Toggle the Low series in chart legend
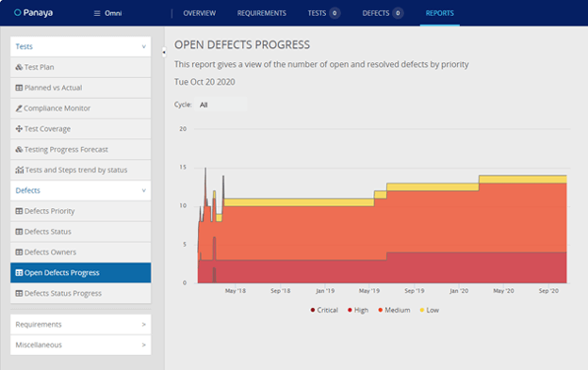 tap(430, 310)
